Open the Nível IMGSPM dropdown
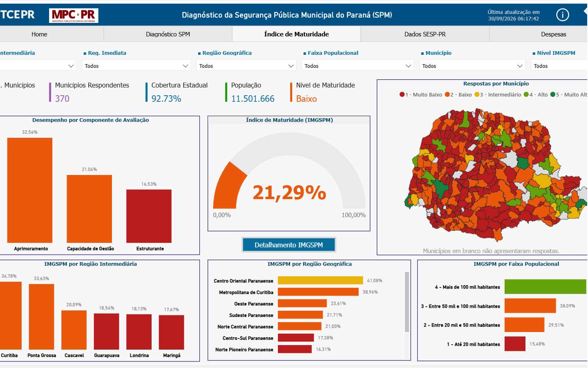 tap(559, 65)
